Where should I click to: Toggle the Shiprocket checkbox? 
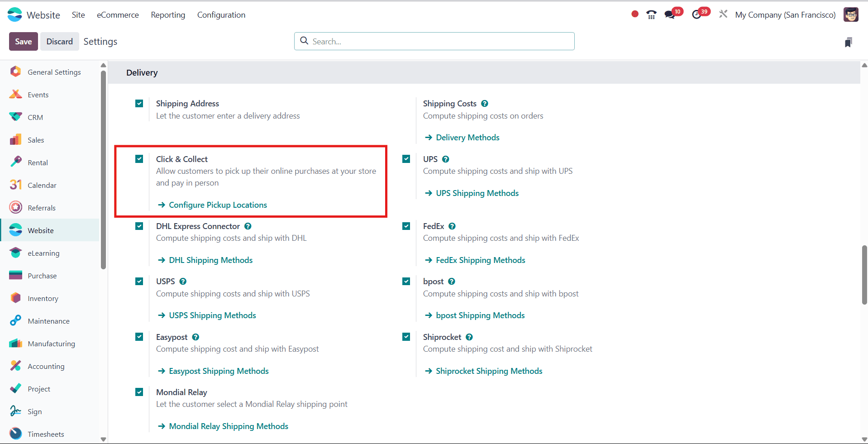pyautogui.click(x=406, y=337)
